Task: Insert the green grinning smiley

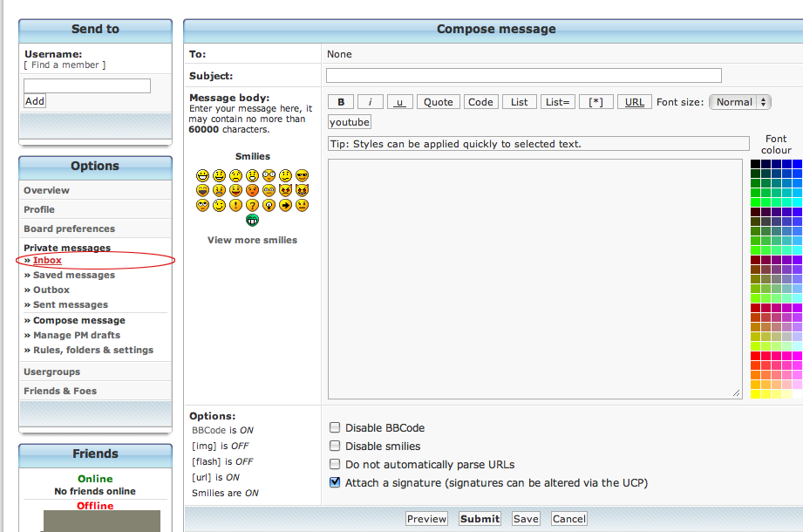Action: click(x=252, y=220)
